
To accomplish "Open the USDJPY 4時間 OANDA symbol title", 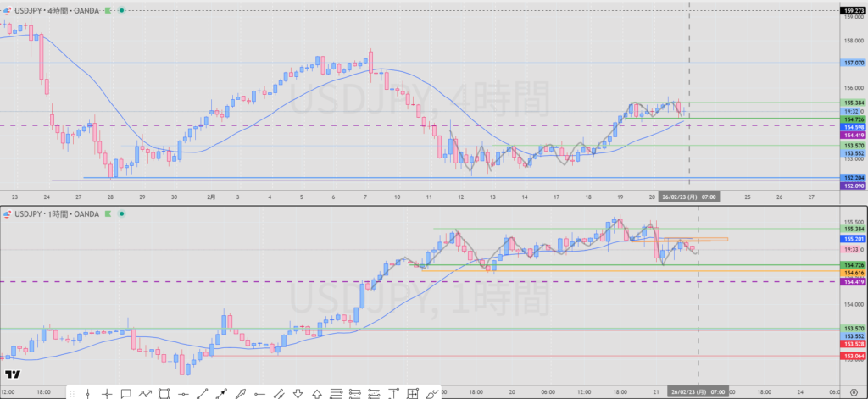I will click(56, 10).
